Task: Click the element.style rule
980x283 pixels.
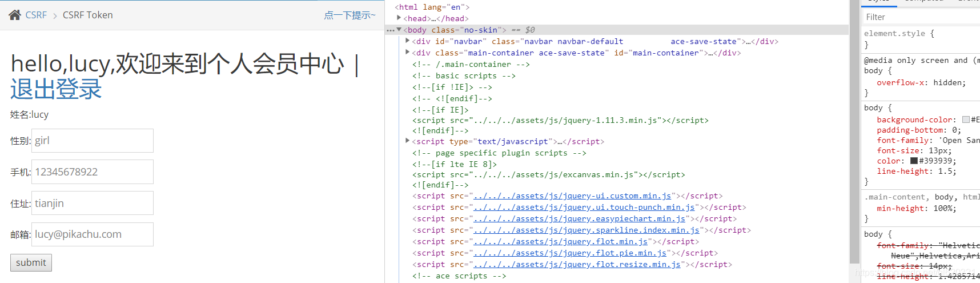Action: pos(899,33)
